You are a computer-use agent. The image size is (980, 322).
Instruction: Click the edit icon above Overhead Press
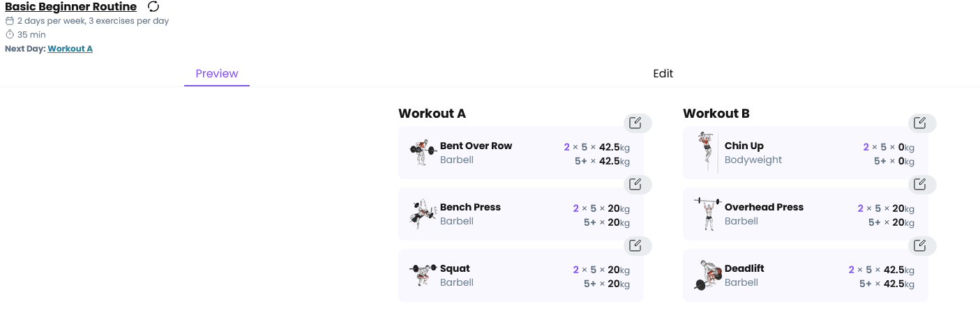pos(920,185)
